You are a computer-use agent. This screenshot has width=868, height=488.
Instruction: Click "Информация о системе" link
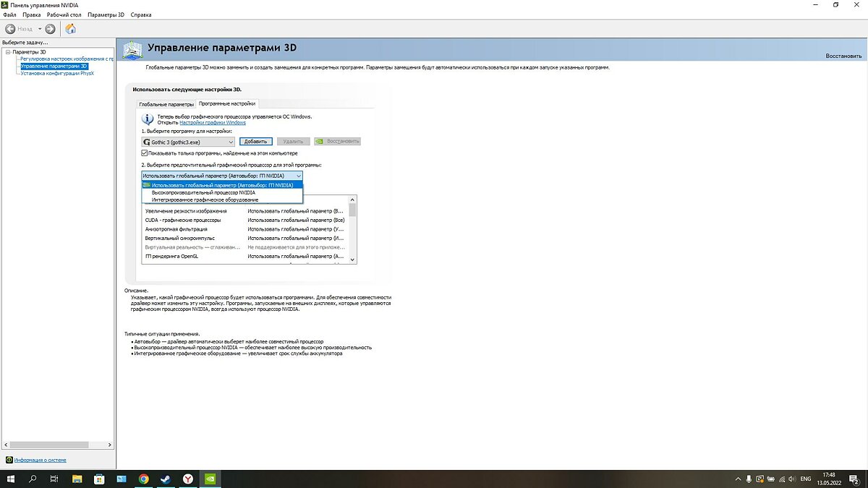coord(40,459)
